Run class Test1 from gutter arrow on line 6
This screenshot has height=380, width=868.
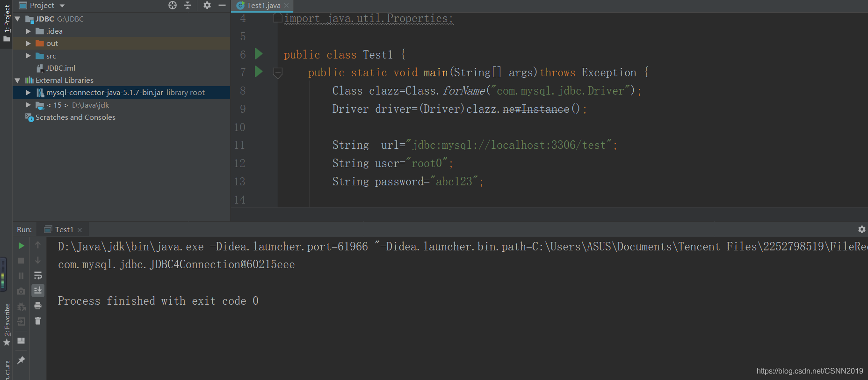[x=259, y=54]
